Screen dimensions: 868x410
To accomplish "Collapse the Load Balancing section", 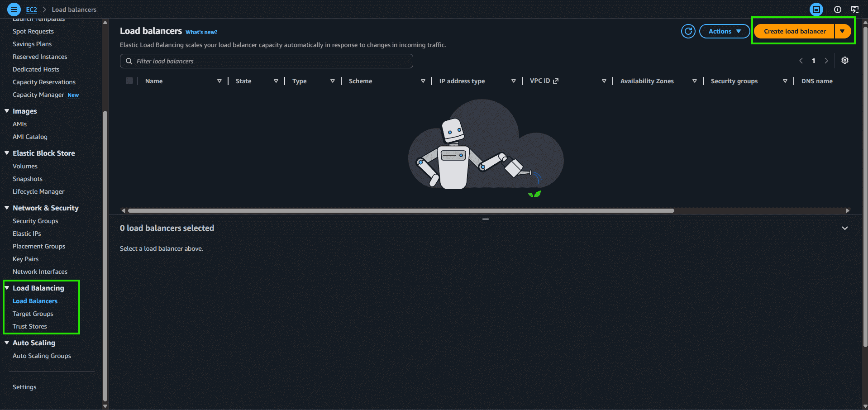I will coord(7,288).
